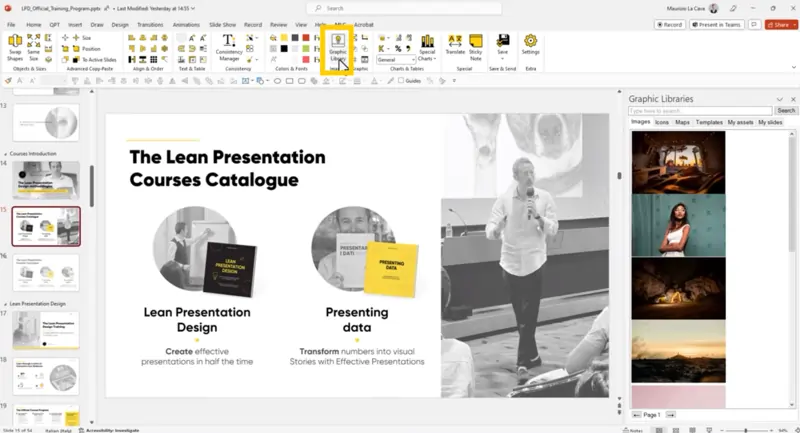Switch to the Design ribbon tab

[120, 24]
